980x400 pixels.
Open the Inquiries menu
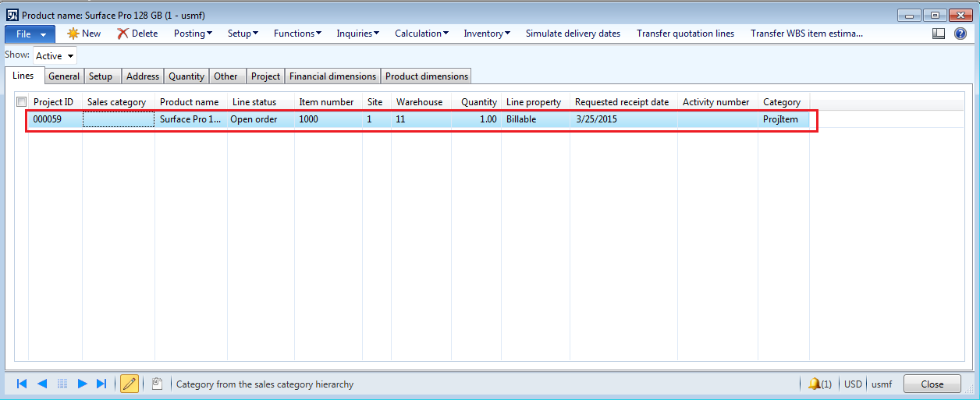click(357, 34)
